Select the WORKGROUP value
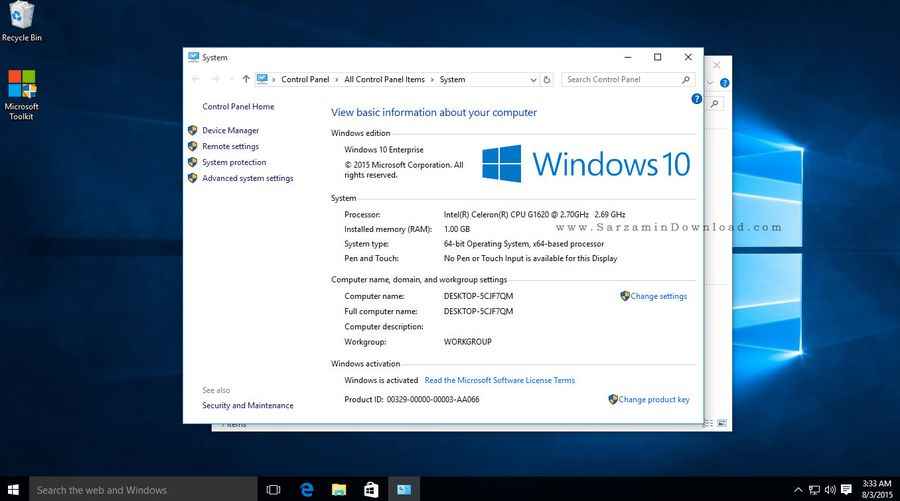900x501 pixels. pyautogui.click(x=467, y=341)
